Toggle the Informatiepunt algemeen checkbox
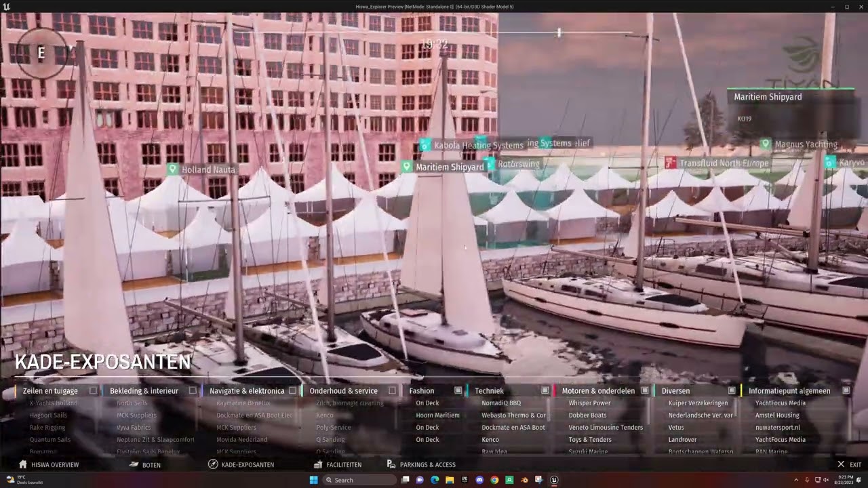The height and width of the screenshot is (488, 868). coord(846,390)
